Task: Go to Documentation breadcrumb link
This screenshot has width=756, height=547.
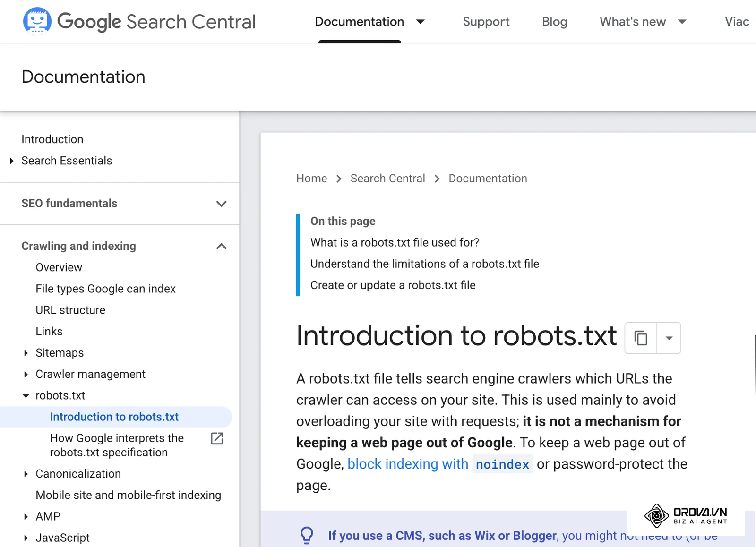Action: tap(488, 179)
